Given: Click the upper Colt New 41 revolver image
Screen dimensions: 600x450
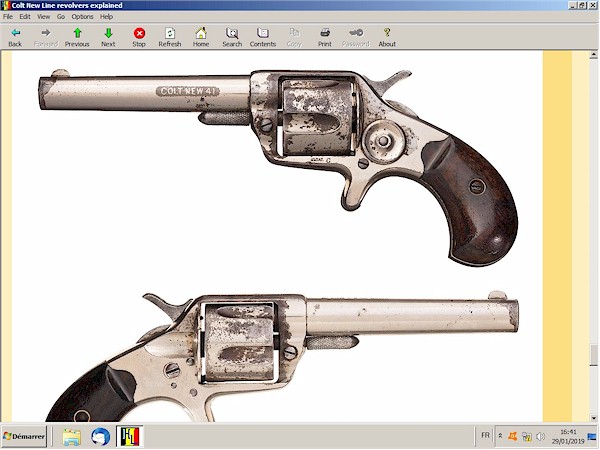Looking at the screenshot, I should click(x=278, y=167).
